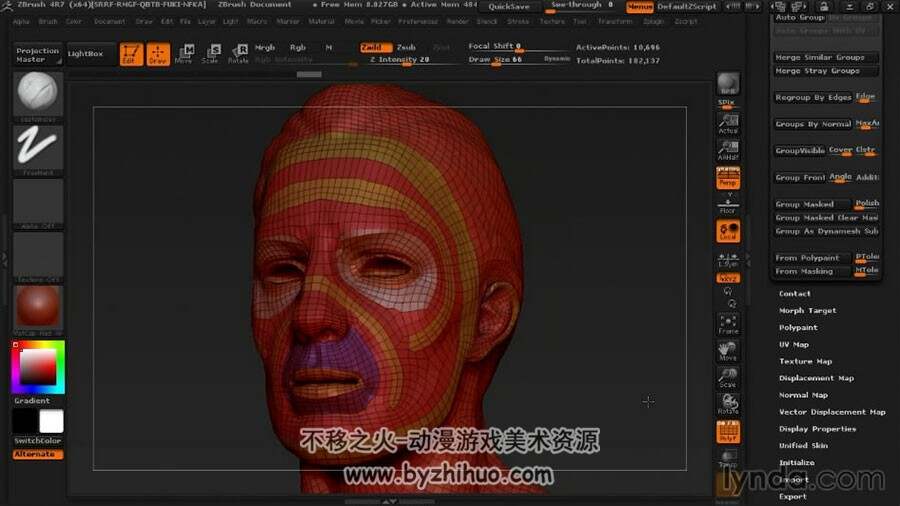Click the QuickSave button
Viewport: 900px width, 506px height.
[x=509, y=7]
